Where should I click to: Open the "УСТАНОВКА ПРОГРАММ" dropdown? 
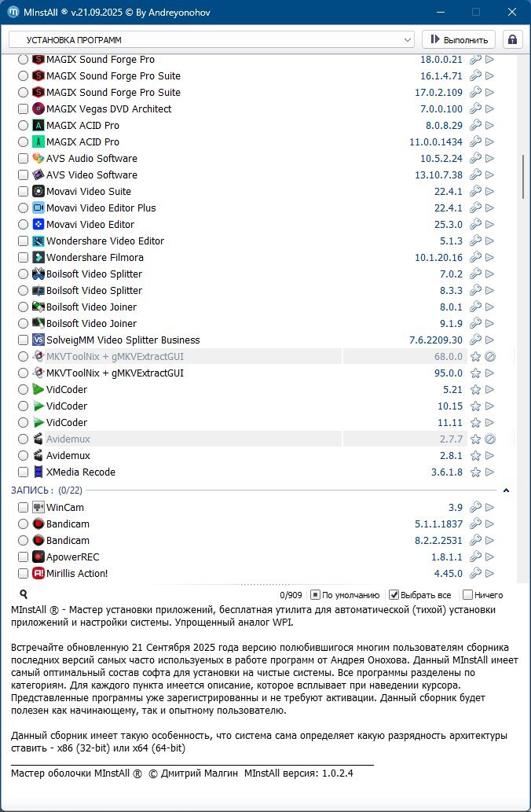pos(211,39)
